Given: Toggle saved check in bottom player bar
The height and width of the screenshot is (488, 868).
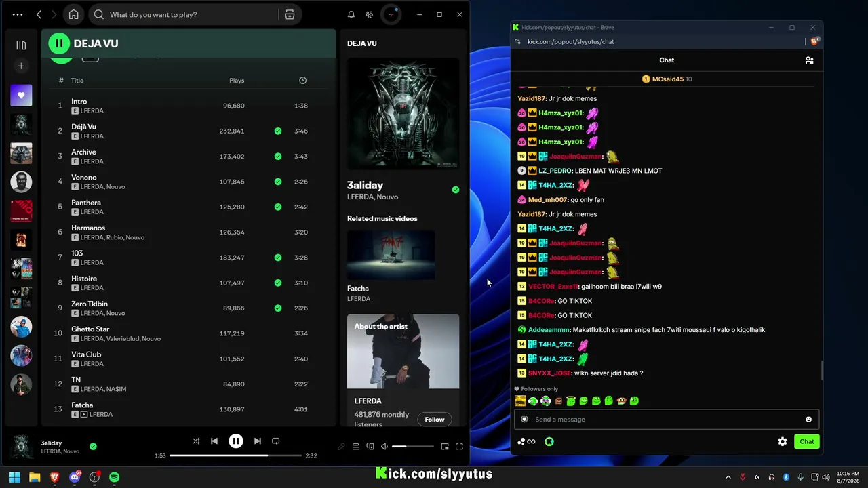Looking at the screenshot, I should [93, 446].
